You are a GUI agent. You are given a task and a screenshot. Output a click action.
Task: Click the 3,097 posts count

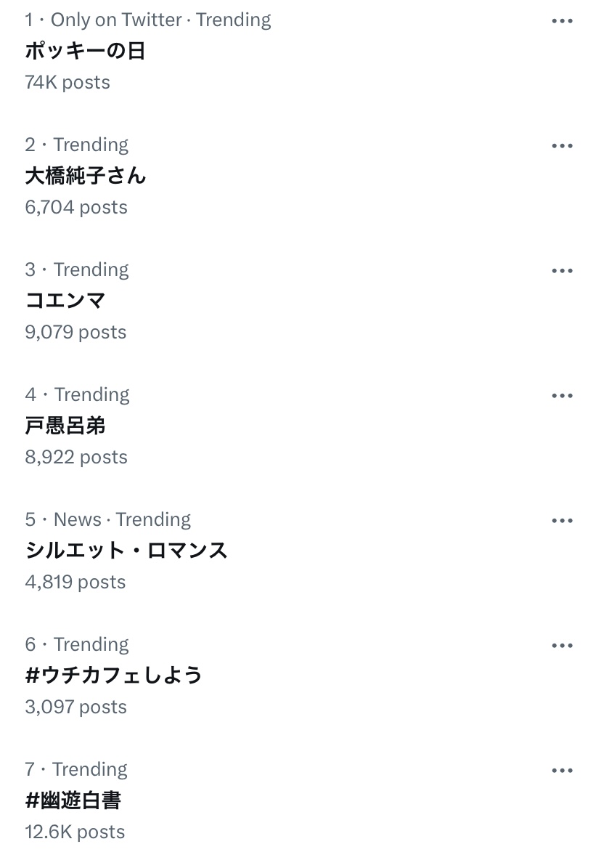pos(75,707)
